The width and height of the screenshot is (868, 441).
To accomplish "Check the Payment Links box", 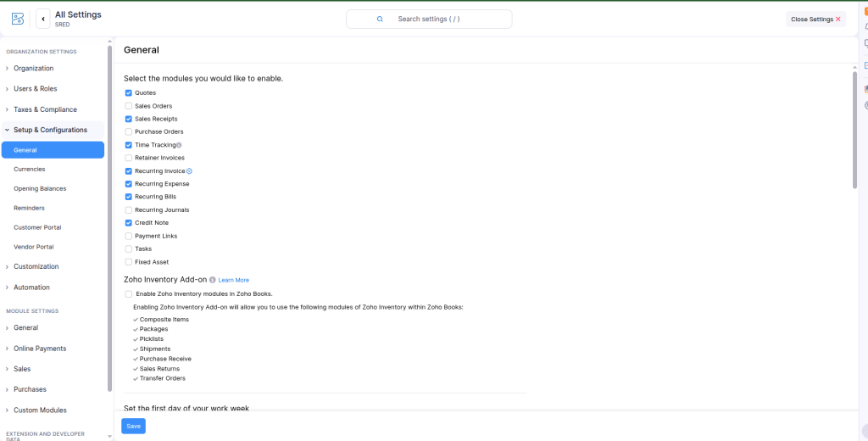I will (129, 236).
